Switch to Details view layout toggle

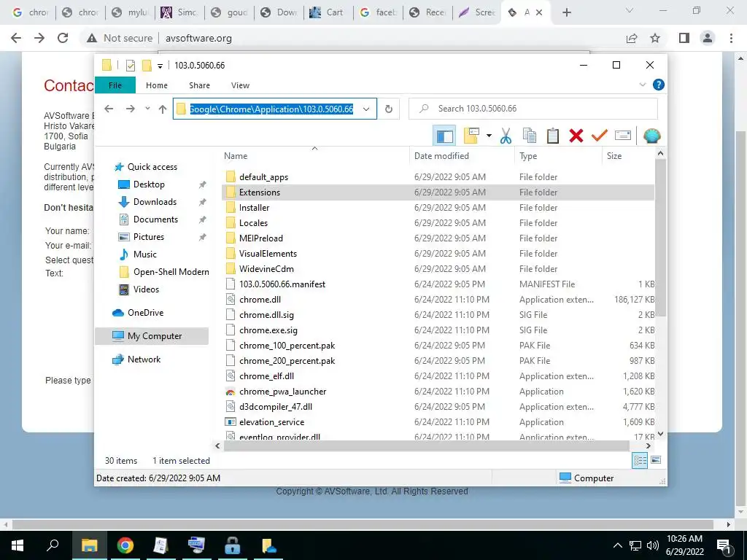pos(640,460)
